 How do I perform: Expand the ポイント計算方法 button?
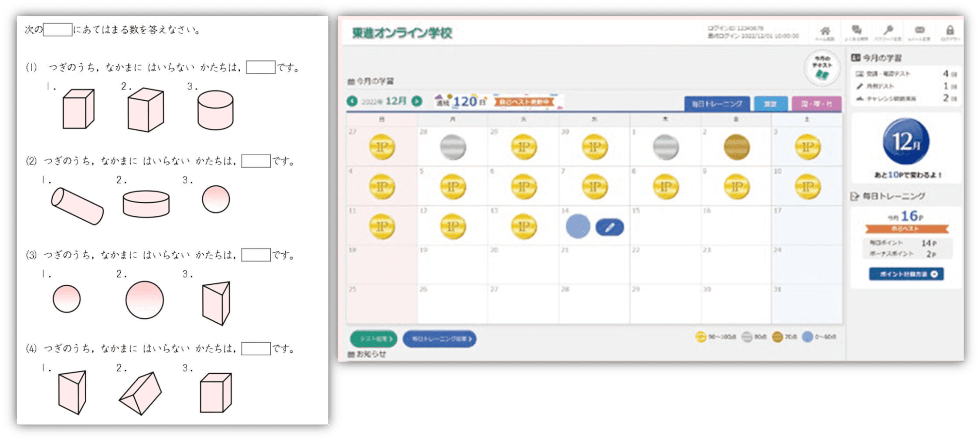coord(906,274)
